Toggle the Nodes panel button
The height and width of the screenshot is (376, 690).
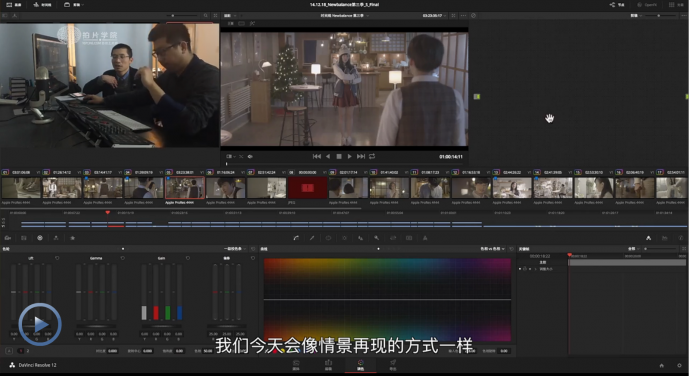pyautogui.click(x=617, y=5)
